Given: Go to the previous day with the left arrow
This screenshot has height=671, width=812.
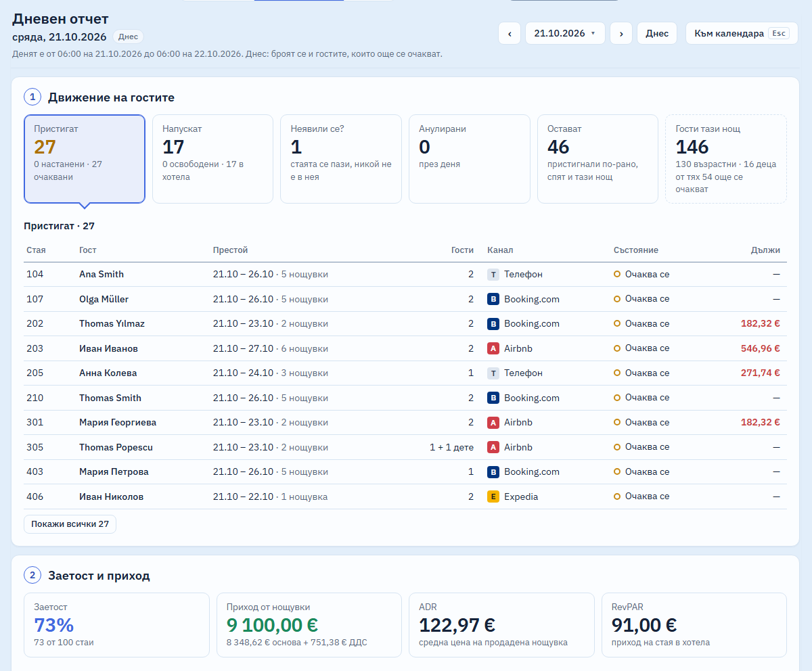Looking at the screenshot, I should (510, 33).
